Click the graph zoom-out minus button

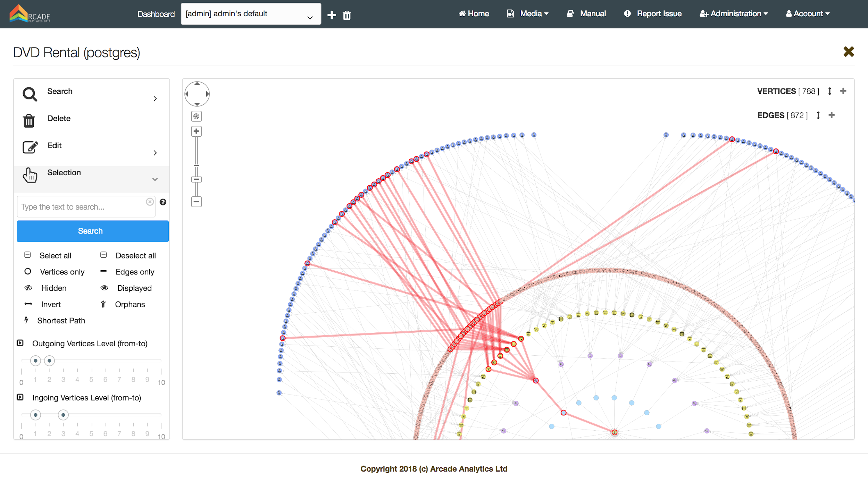click(196, 202)
